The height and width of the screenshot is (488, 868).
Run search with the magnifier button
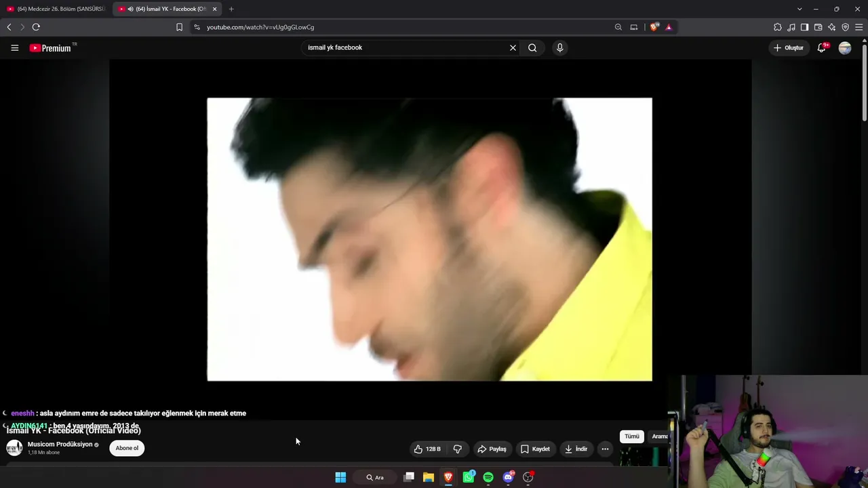tap(532, 47)
